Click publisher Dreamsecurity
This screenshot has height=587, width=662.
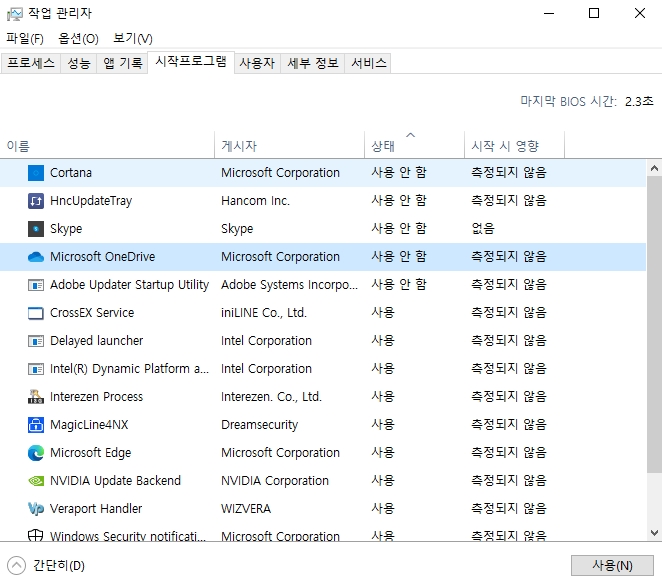click(260, 424)
